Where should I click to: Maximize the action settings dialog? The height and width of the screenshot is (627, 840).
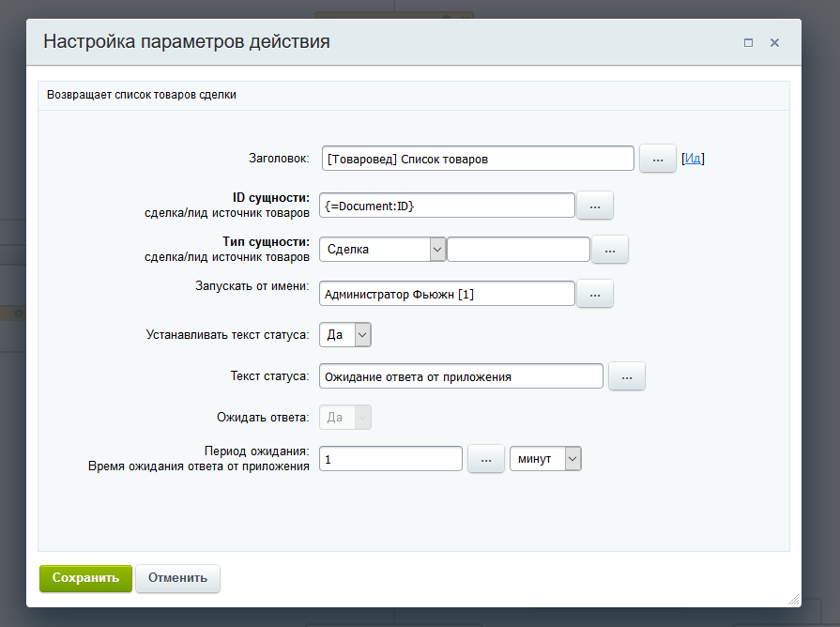coord(748,43)
